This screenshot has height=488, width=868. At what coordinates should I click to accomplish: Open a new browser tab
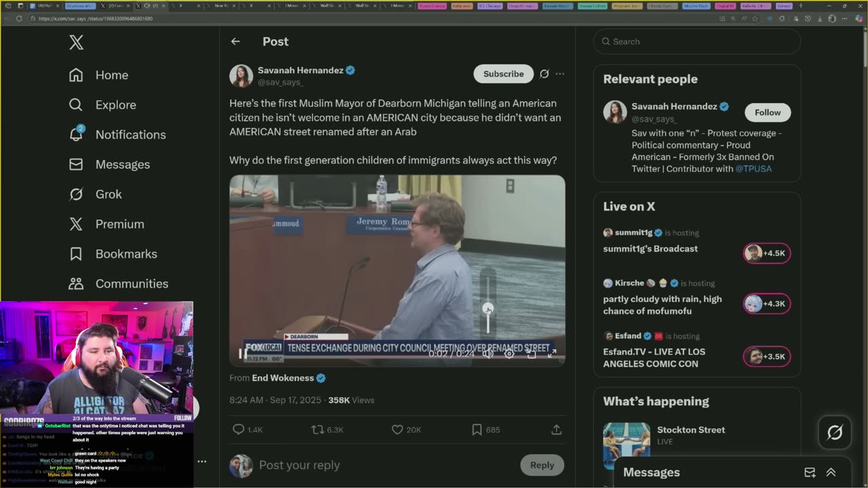(800, 5)
